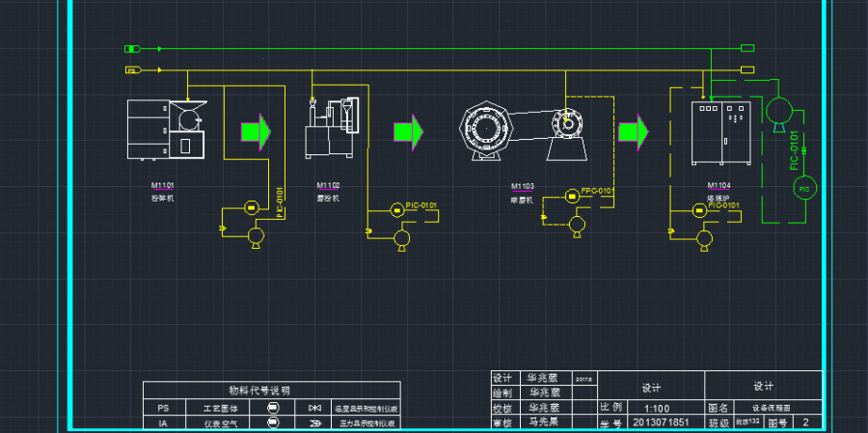Select the M1101 equipment tag text
The height and width of the screenshot is (433, 868).
[163, 185]
